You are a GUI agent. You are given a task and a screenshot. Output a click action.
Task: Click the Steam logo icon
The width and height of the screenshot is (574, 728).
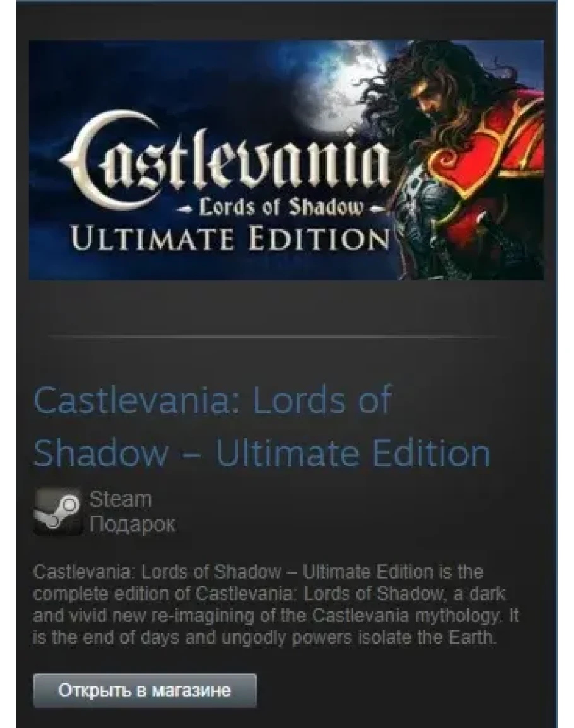click(58, 512)
